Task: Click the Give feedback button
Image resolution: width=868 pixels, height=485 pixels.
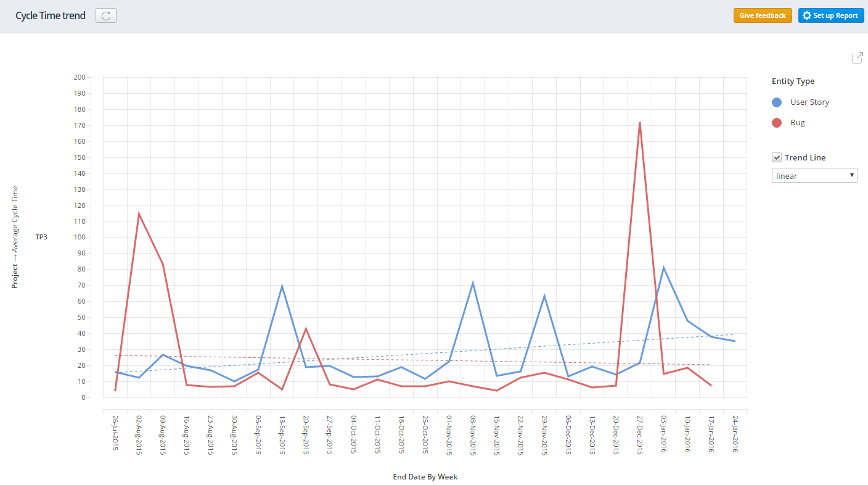Action: [763, 15]
